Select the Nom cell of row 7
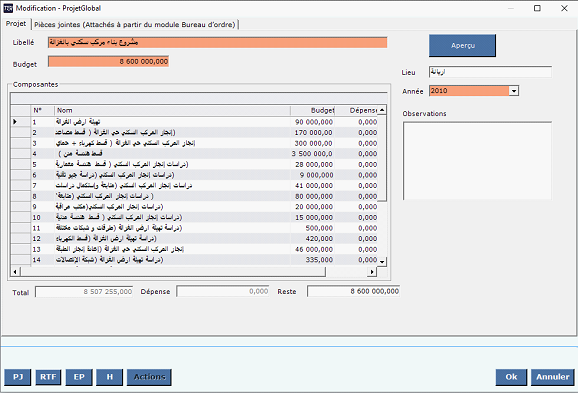This screenshot has height=393, width=578. click(172, 186)
